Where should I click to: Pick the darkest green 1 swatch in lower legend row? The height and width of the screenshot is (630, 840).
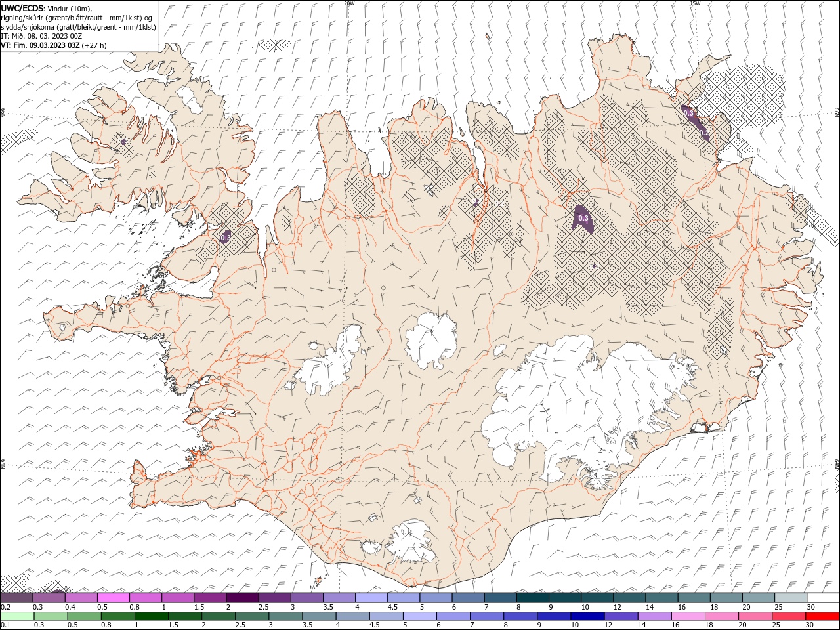tap(151, 616)
